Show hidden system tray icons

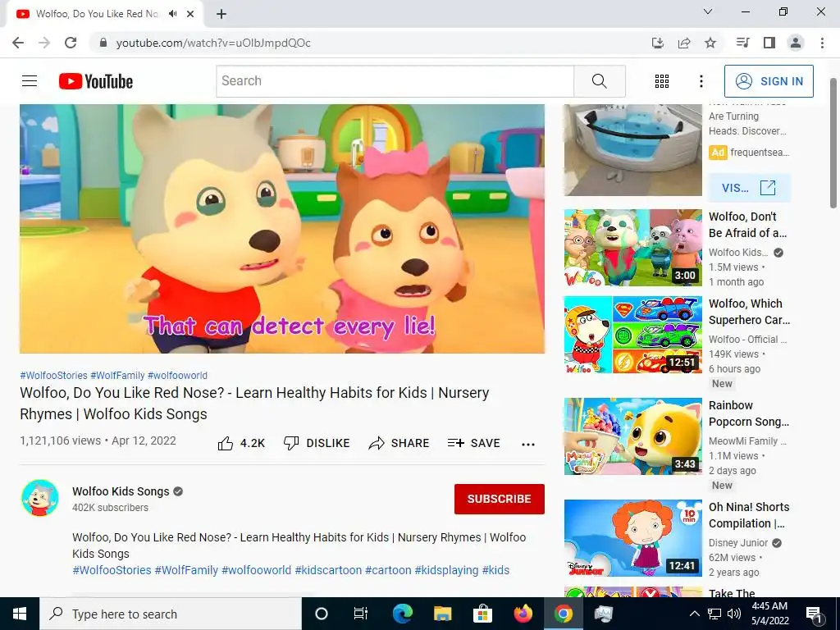point(694,614)
